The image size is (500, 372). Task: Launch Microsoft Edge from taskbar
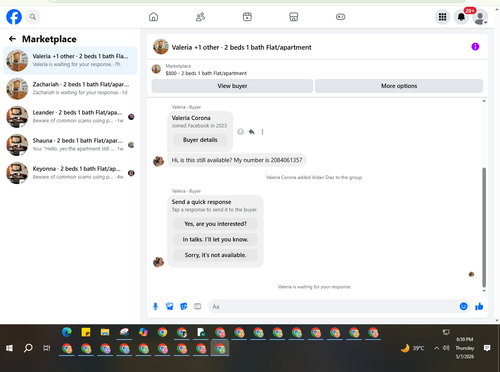tap(67, 332)
